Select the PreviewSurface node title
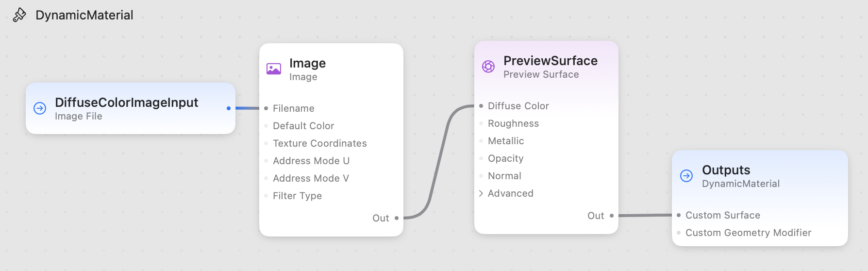The image size is (868, 271). 551,61
